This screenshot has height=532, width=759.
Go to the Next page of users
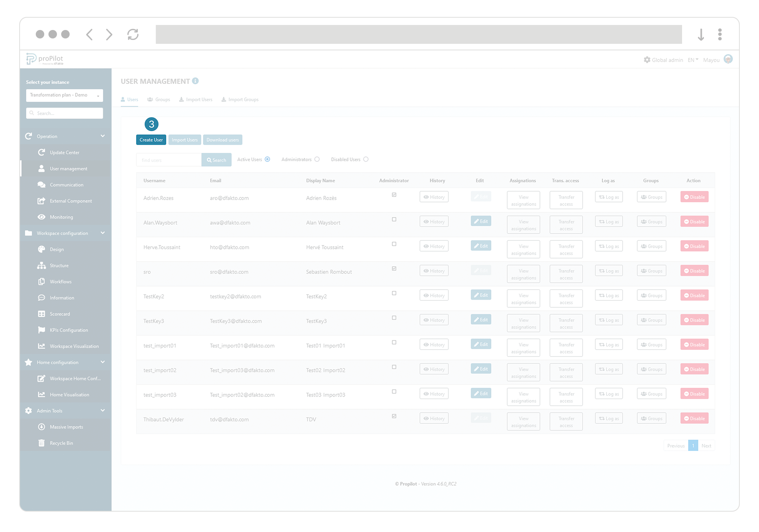pos(706,445)
